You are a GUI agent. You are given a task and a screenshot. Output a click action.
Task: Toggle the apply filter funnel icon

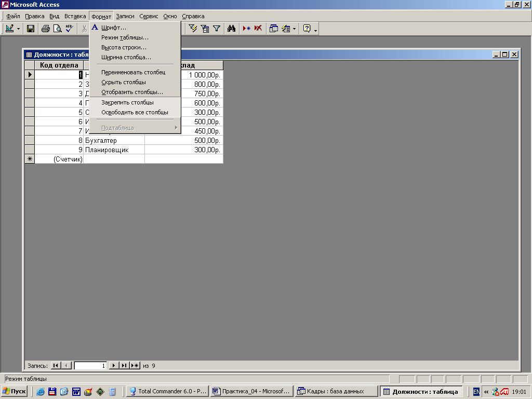click(x=217, y=29)
